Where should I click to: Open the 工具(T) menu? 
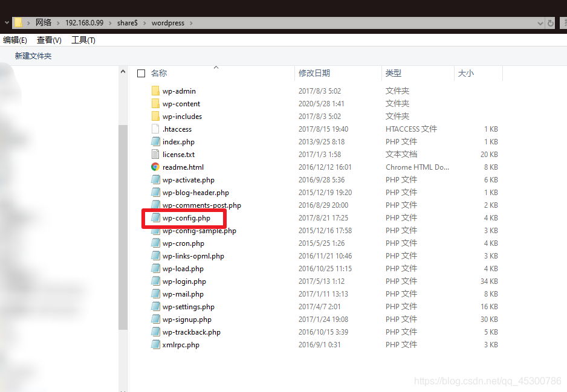point(83,40)
